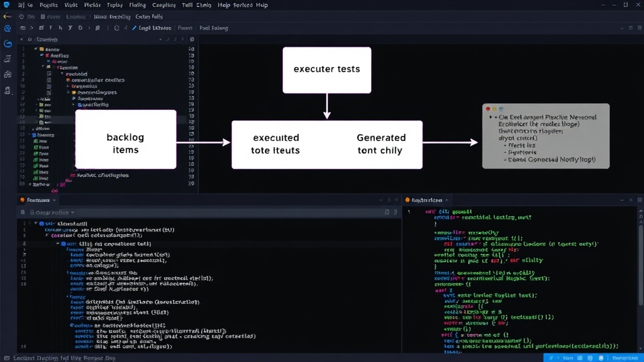This screenshot has width=644, height=362.
Task: Click the search icon in bottom-left panel
Action: click(23, 212)
